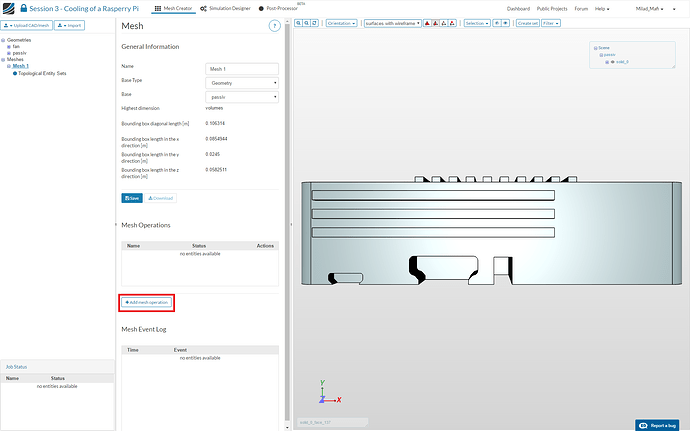This screenshot has height=431, width=690.
Task: Collapse the Geometries tree node
Action: click(x=3, y=40)
